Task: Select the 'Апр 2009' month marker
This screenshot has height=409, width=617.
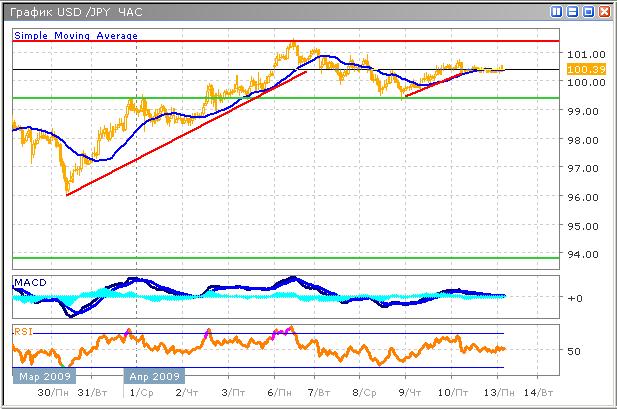Action: [x=154, y=377]
